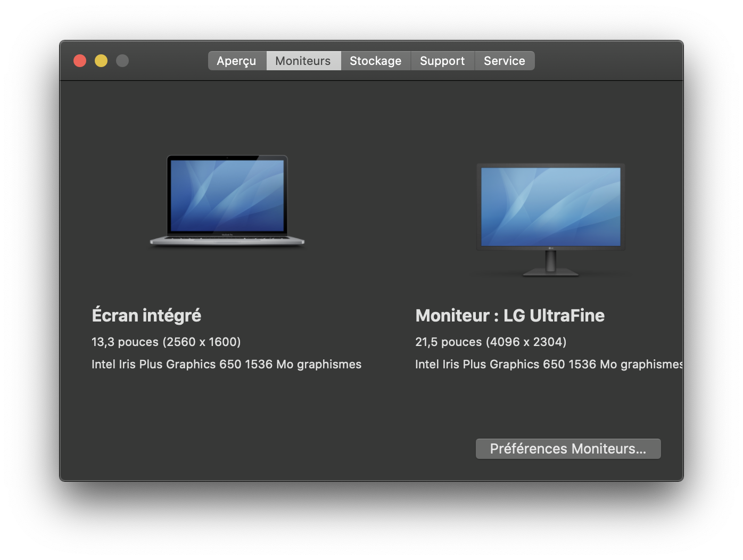The width and height of the screenshot is (743, 560).
Task: Click the disabled gray zoom button
Action: click(122, 61)
